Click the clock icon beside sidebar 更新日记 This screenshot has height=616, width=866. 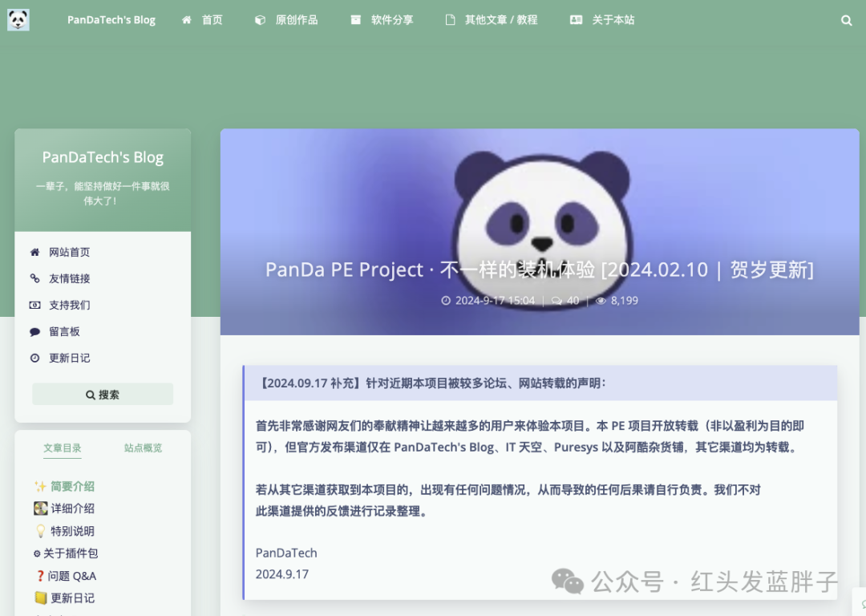(x=34, y=358)
